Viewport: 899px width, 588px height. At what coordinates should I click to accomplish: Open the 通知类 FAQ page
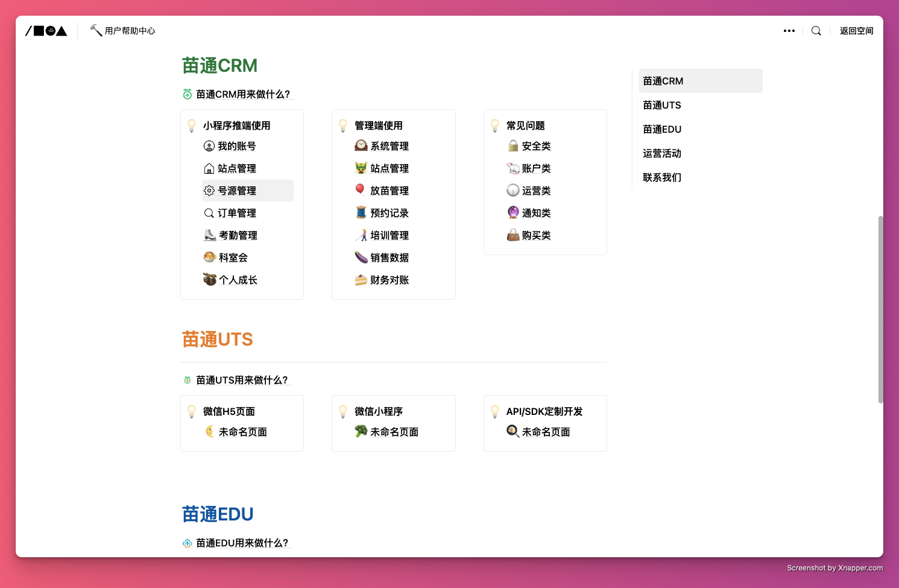click(x=537, y=213)
